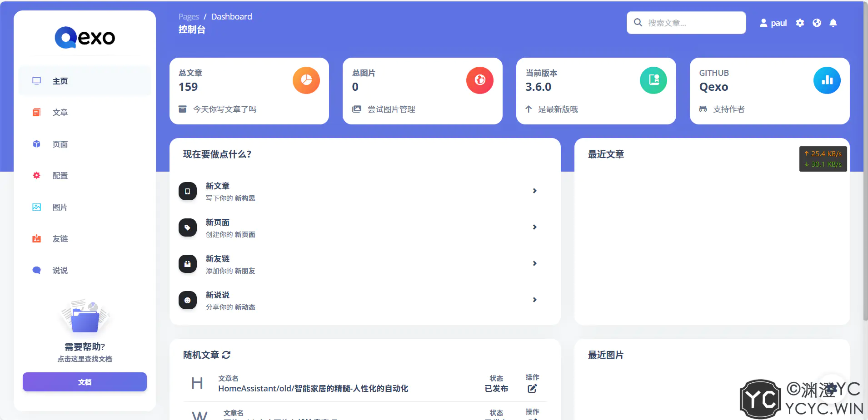Click the refresh icon beside 随机文章
Viewport: 868px width, 420px height.
[x=226, y=355]
